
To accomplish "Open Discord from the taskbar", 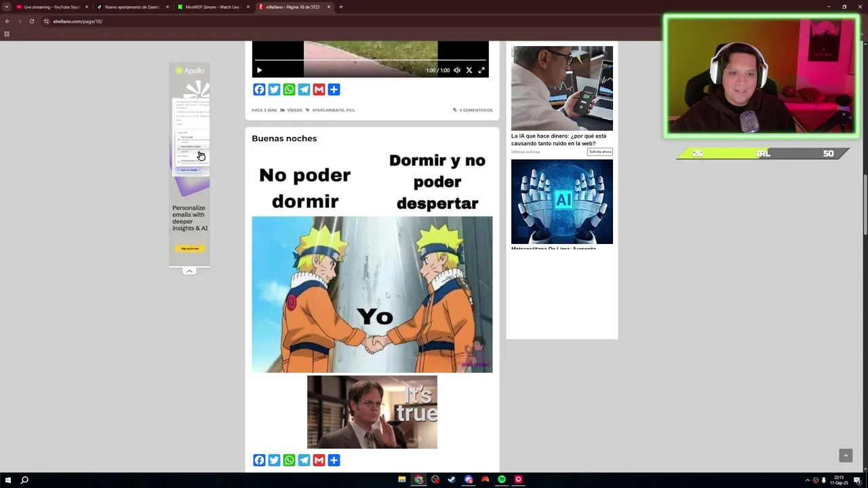I will (469, 480).
